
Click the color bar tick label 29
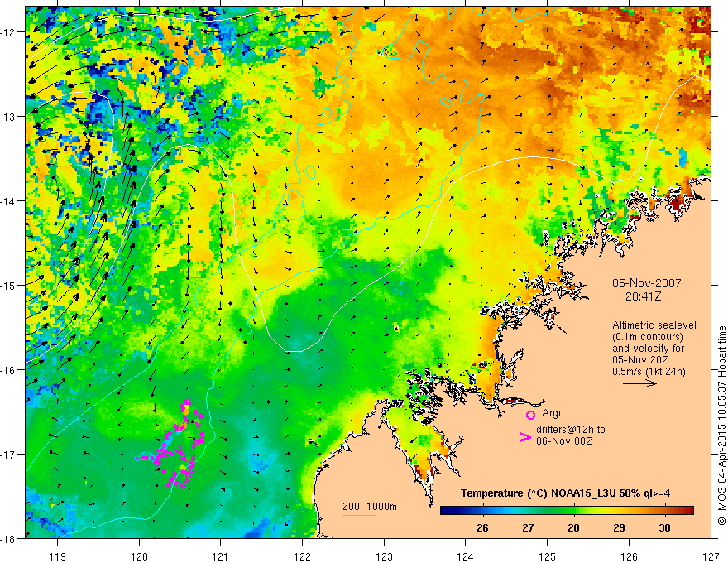click(619, 527)
